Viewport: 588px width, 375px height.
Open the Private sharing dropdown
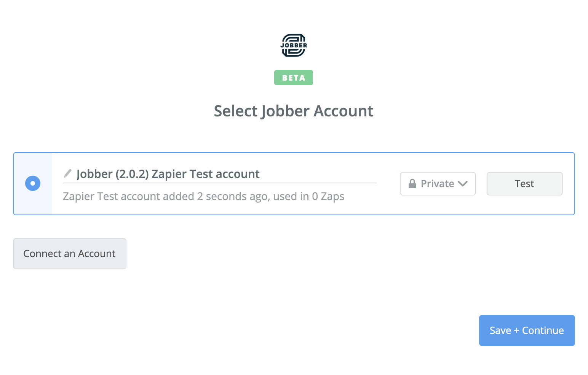point(438,184)
